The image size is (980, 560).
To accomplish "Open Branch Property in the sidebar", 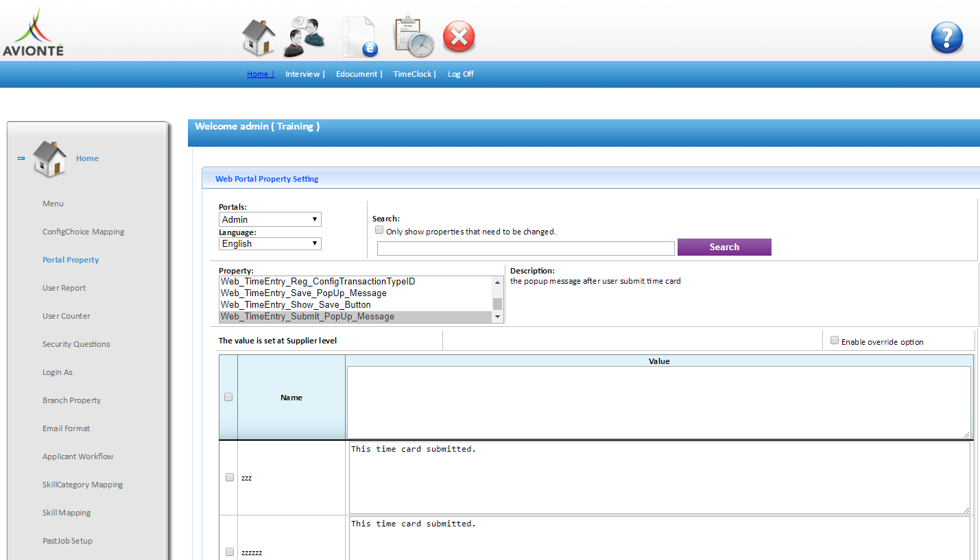I will click(x=71, y=400).
